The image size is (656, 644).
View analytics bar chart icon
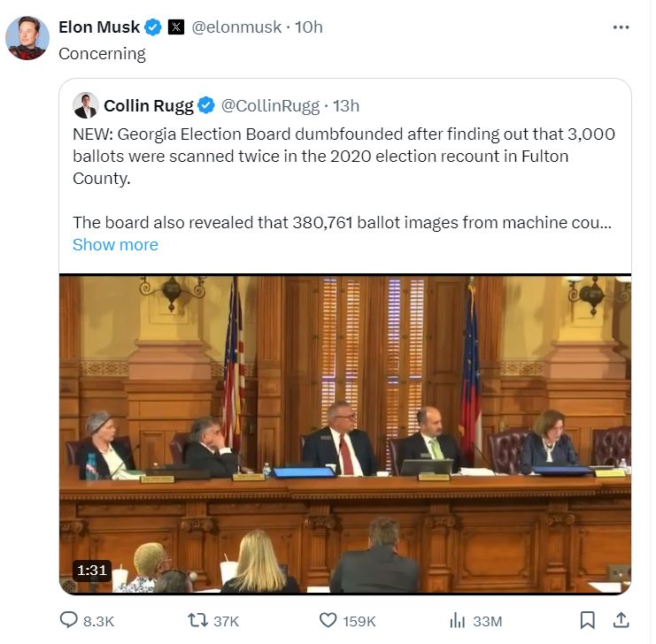coord(458,621)
